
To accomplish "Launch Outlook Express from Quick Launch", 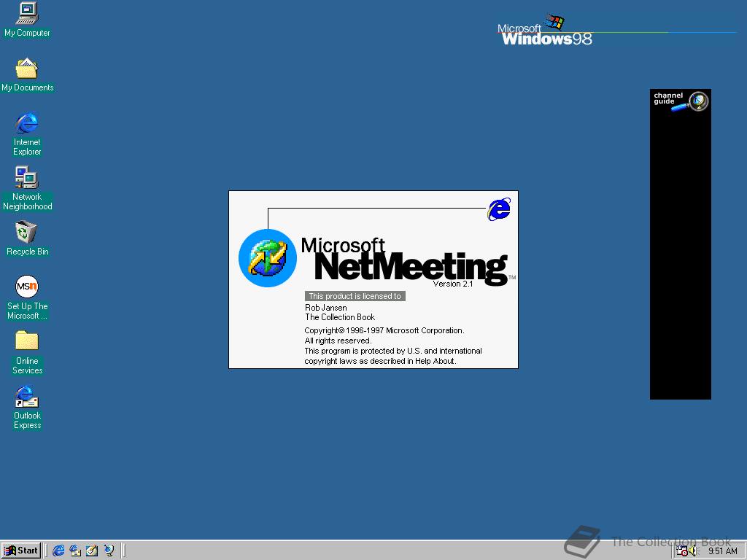I will click(x=75, y=551).
